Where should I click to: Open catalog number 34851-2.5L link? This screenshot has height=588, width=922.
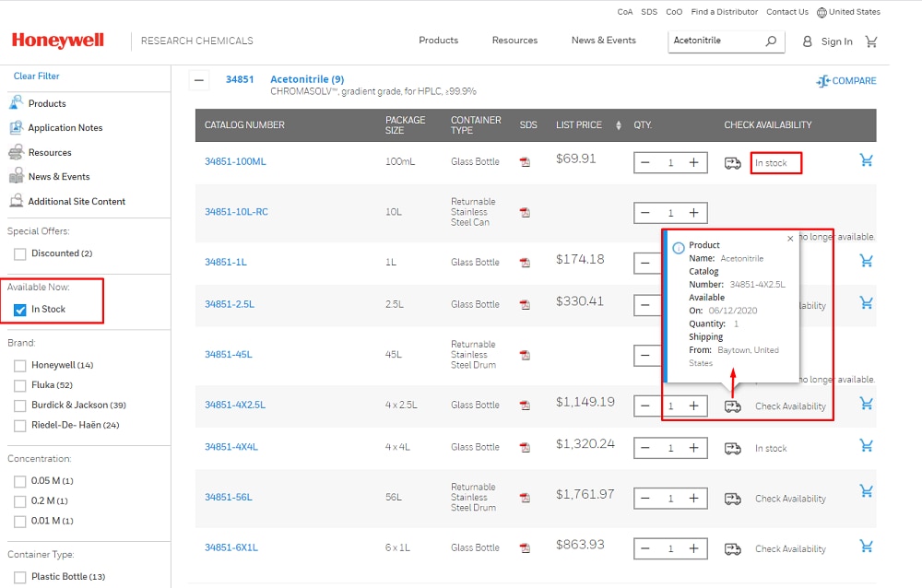click(x=228, y=304)
